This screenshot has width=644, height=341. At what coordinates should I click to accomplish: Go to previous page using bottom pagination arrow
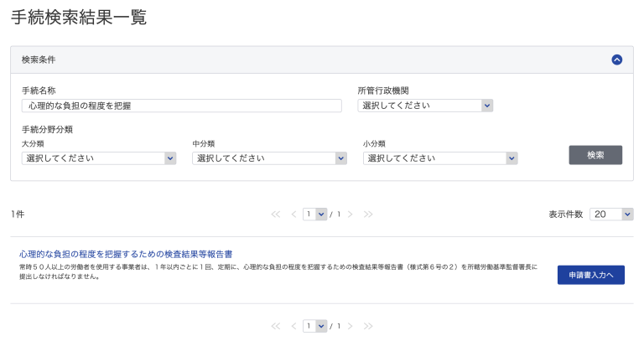(293, 326)
